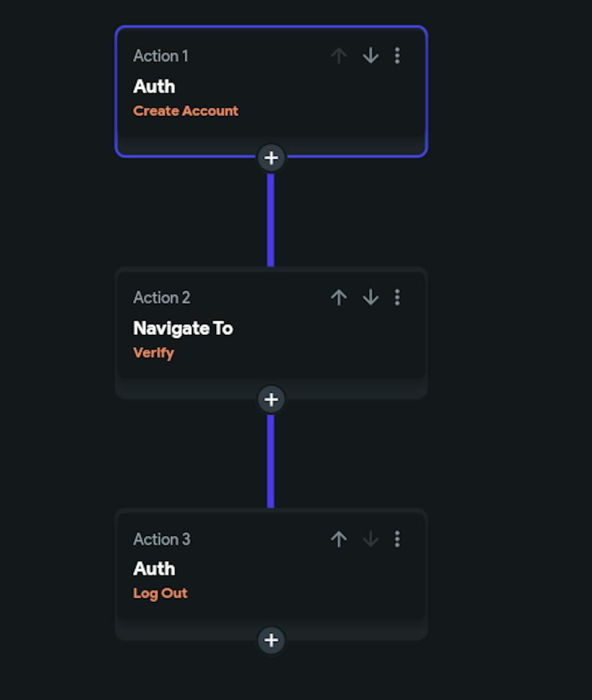Move Action 1 down with arrow icon
This screenshot has width=592, height=700.
pos(371,56)
